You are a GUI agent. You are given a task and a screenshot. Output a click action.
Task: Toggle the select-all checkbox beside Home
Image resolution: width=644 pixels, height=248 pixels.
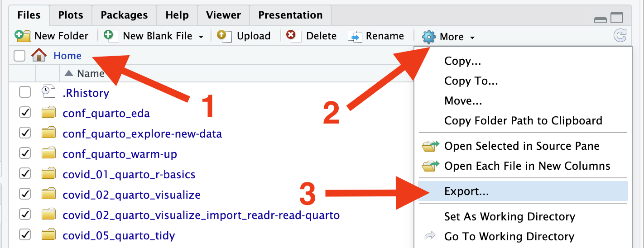tap(19, 56)
